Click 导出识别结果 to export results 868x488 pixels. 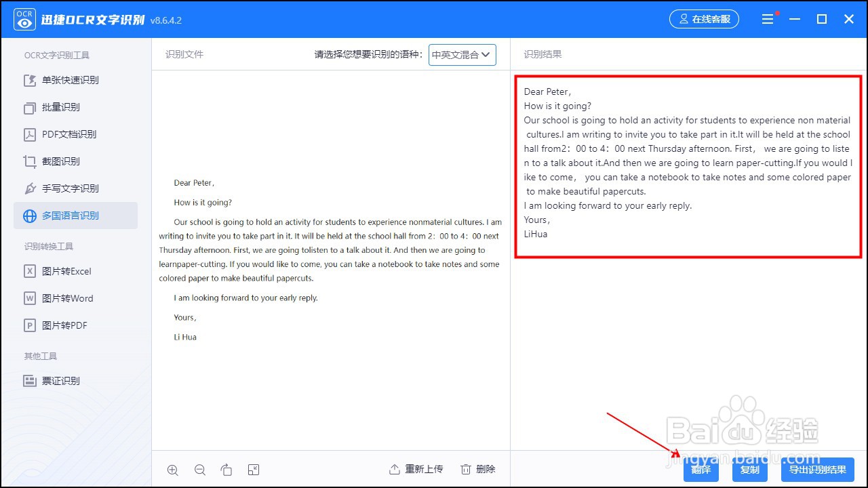click(817, 470)
